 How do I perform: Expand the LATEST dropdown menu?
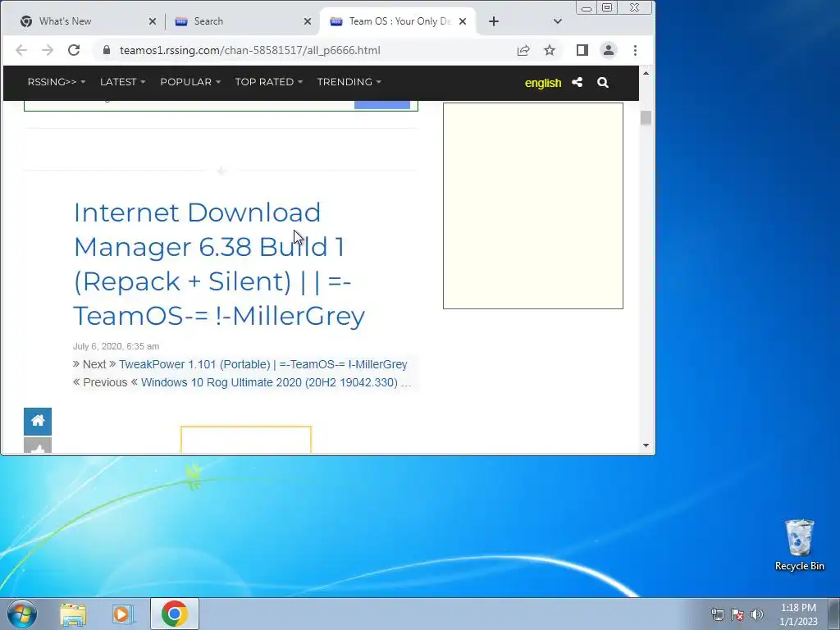[x=123, y=82]
